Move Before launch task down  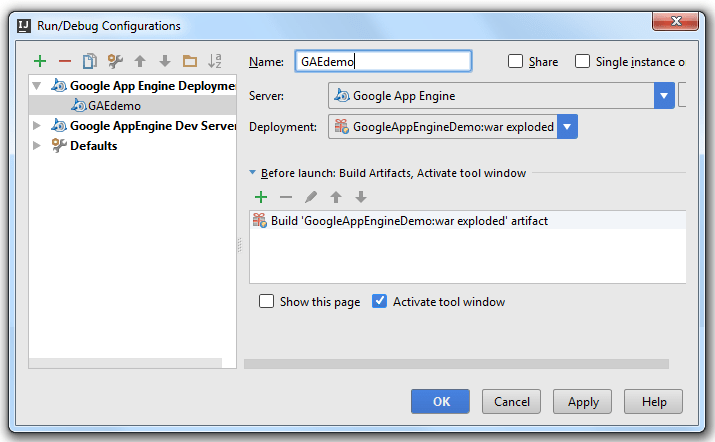click(x=361, y=197)
